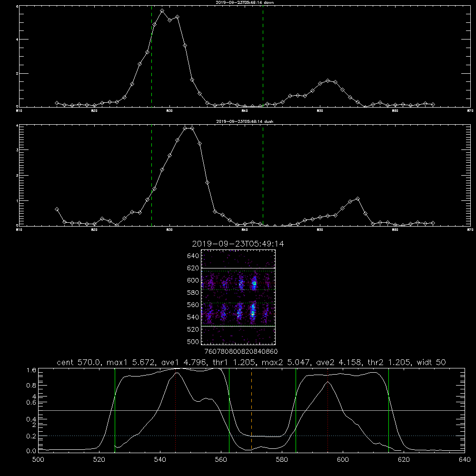Click the first diamond data point in the dusk plot
The image size is (476, 476).
pos(57,209)
